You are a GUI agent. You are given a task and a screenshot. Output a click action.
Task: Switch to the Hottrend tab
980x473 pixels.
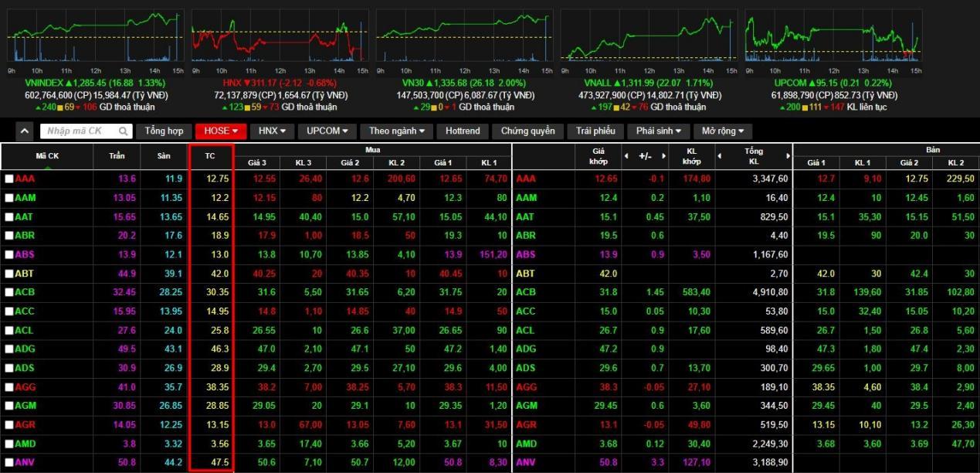pyautogui.click(x=463, y=131)
